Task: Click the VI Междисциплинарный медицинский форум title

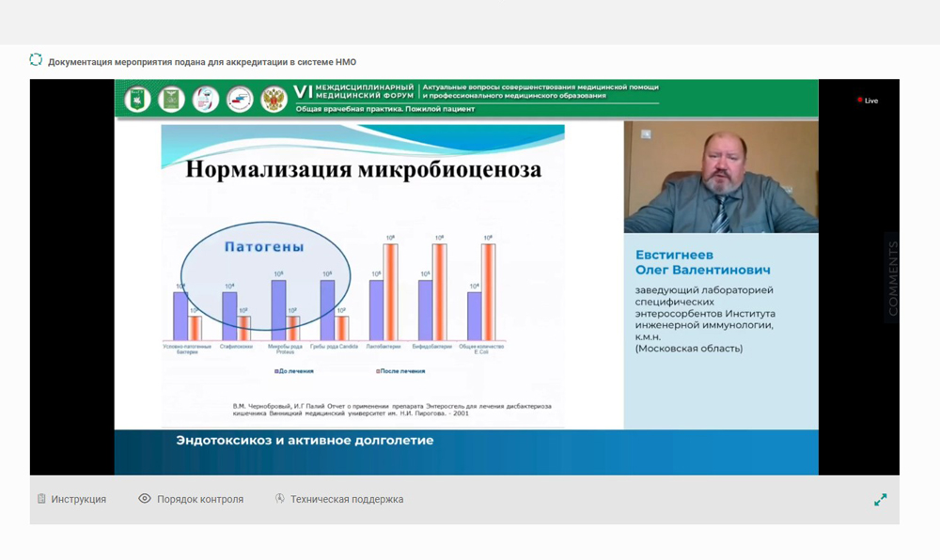Action: [354, 91]
